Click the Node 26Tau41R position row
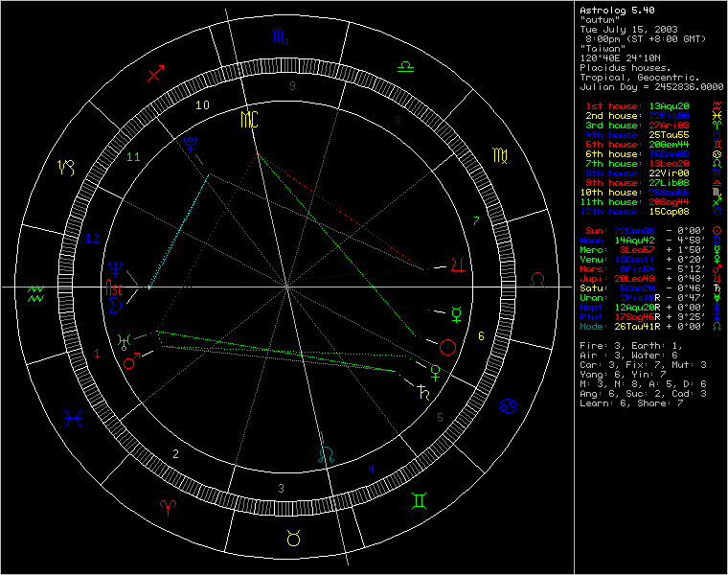 pyautogui.click(x=643, y=327)
